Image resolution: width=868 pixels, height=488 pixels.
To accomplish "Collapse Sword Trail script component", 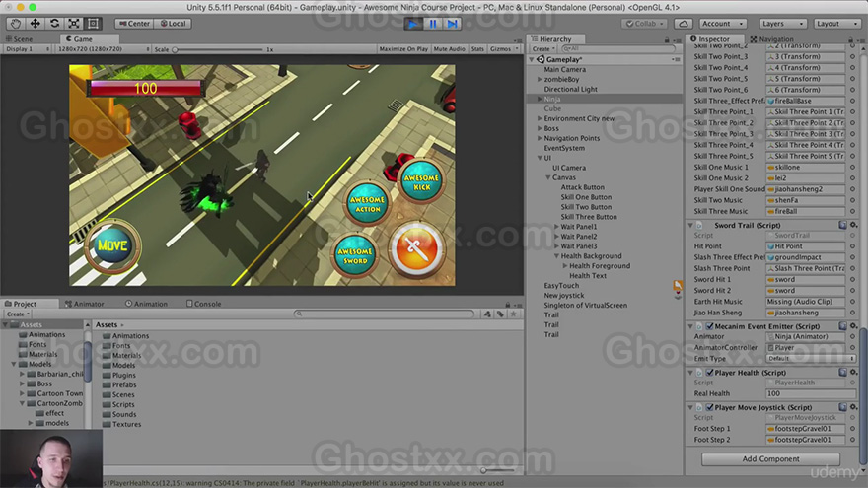I will pyautogui.click(x=690, y=225).
